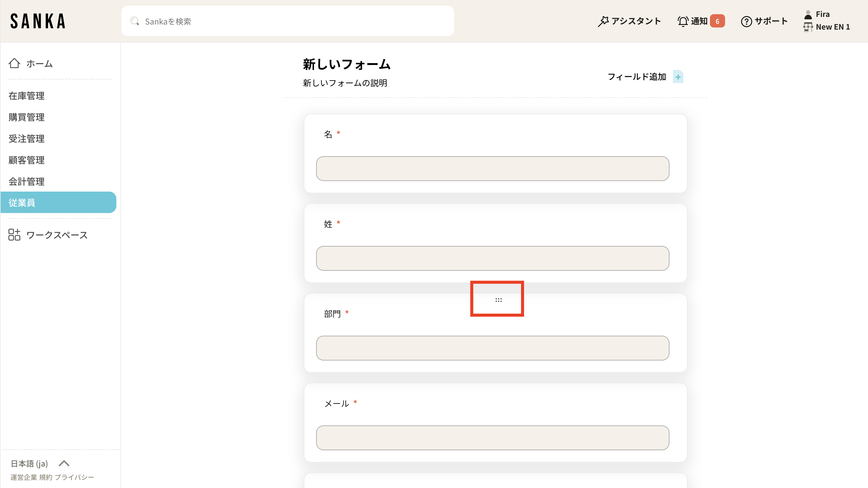The height and width of the screenshot is (488, 868).
Task: Click the workspace grid icon
Action: tap(15, 235)
